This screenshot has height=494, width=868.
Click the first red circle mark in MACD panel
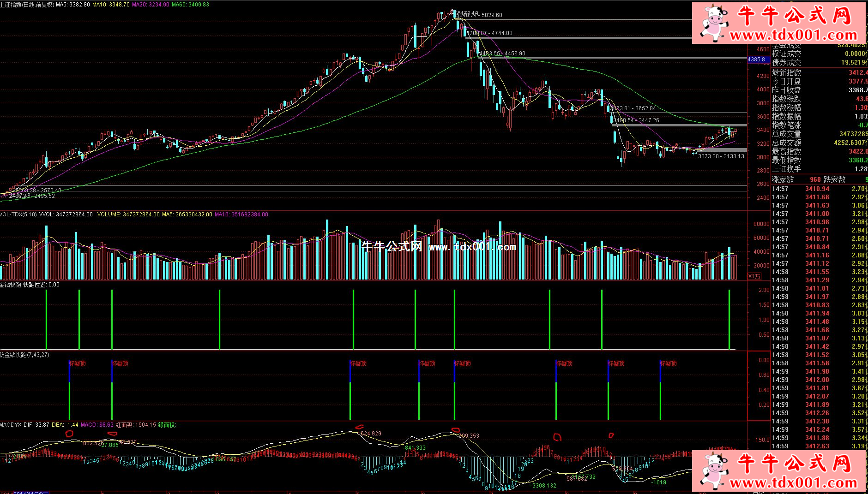tap(70, 433)
